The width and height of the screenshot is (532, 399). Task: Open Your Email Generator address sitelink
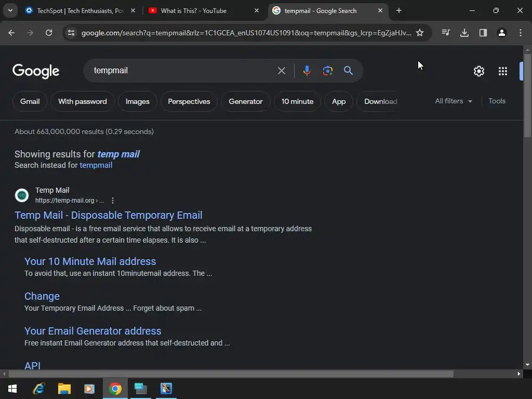coord(92,331)
